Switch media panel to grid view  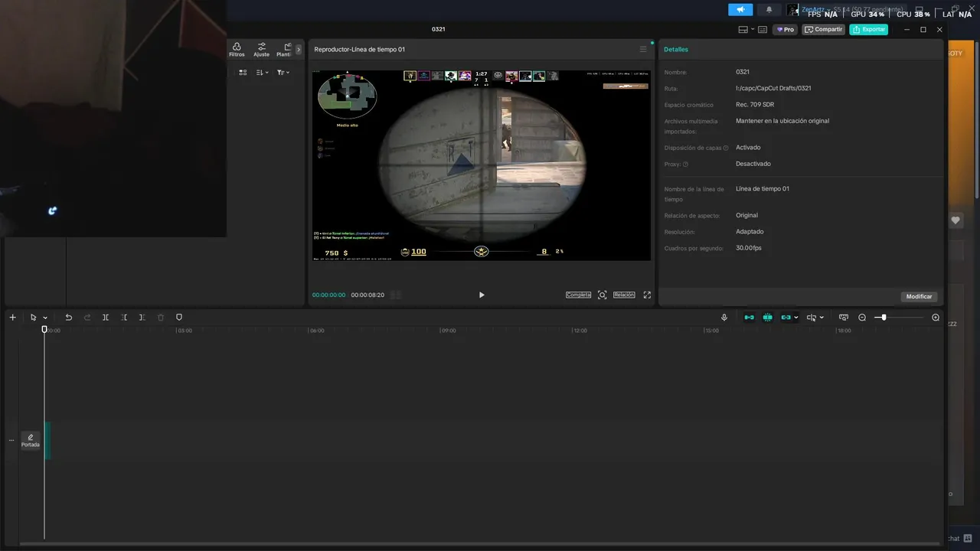pos(243,72)
